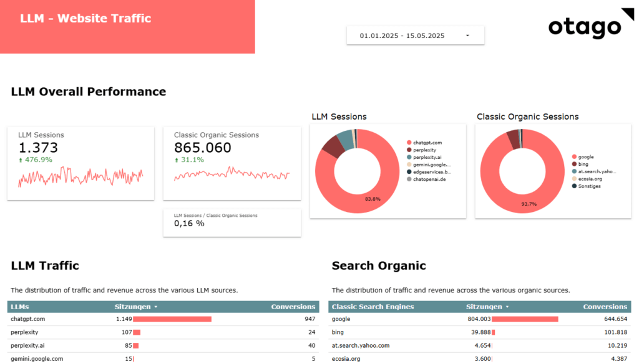Click the 0,16 % ratio value

coord(189,223)
